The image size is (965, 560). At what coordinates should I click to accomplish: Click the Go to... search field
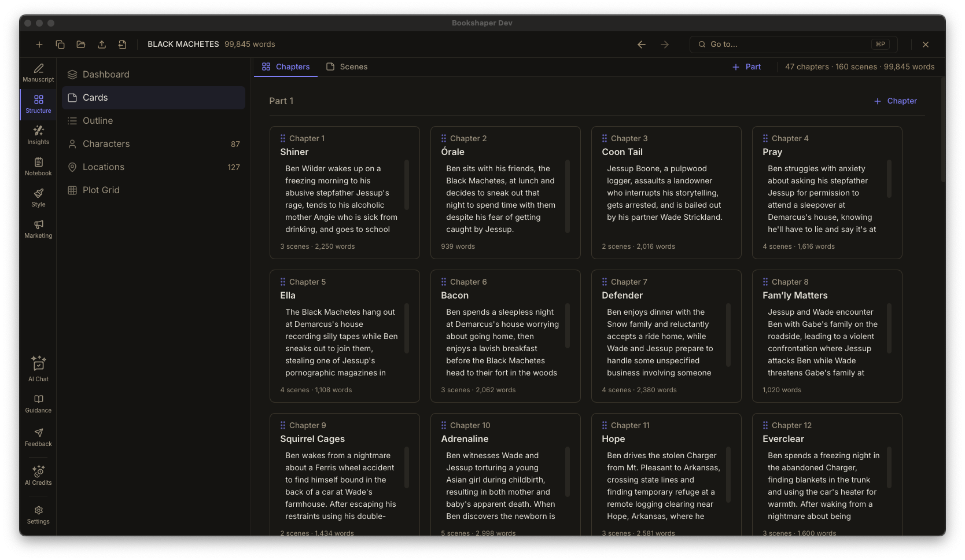pyautogui.click(x=793, y=45)
